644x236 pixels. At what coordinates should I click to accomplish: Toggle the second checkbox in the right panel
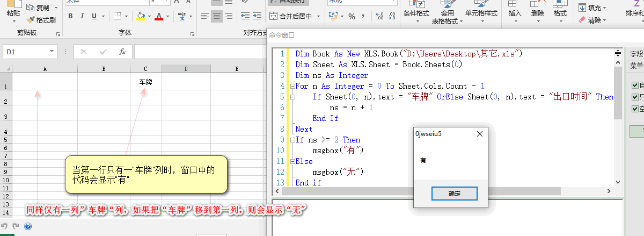[635, 97]
